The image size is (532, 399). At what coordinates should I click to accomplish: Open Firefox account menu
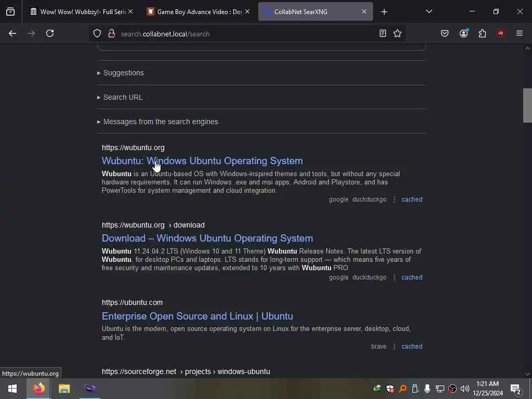[x=463, y=34]
